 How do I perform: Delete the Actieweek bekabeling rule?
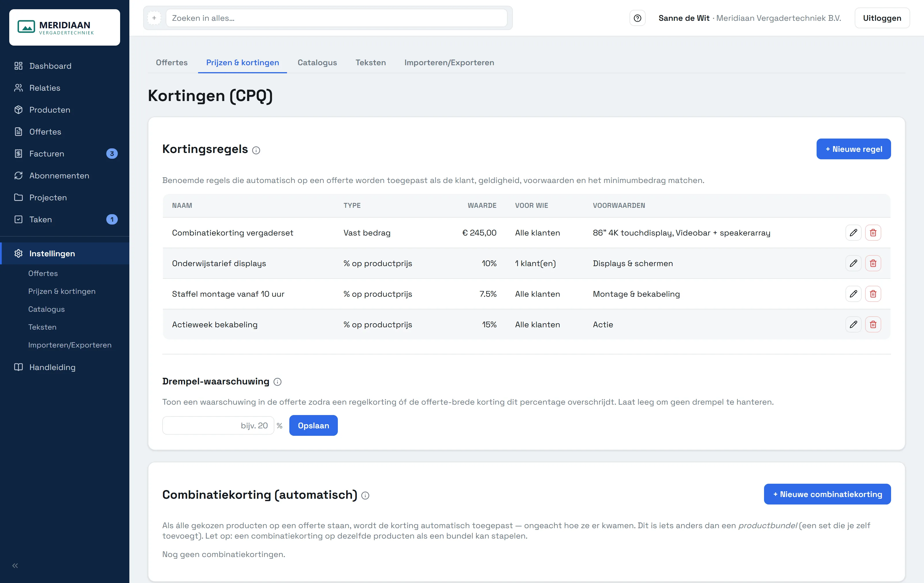873,324
